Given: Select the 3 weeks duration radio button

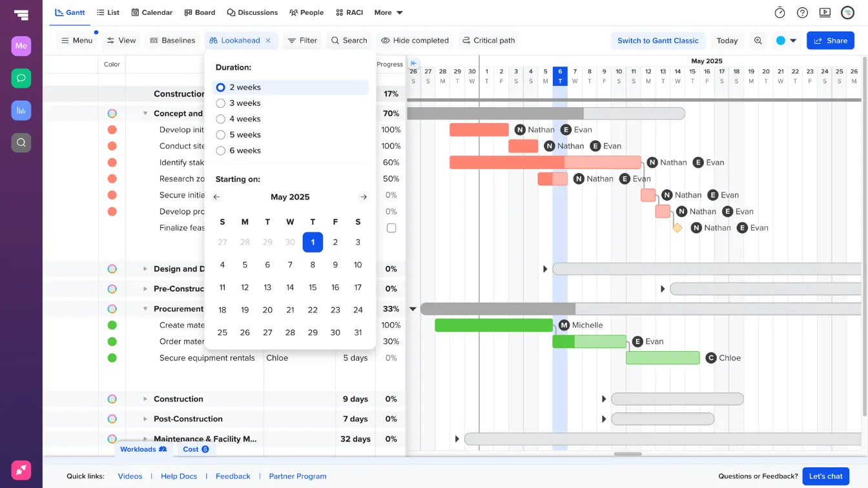Looking at the screenshot, I should pos(220,103).
